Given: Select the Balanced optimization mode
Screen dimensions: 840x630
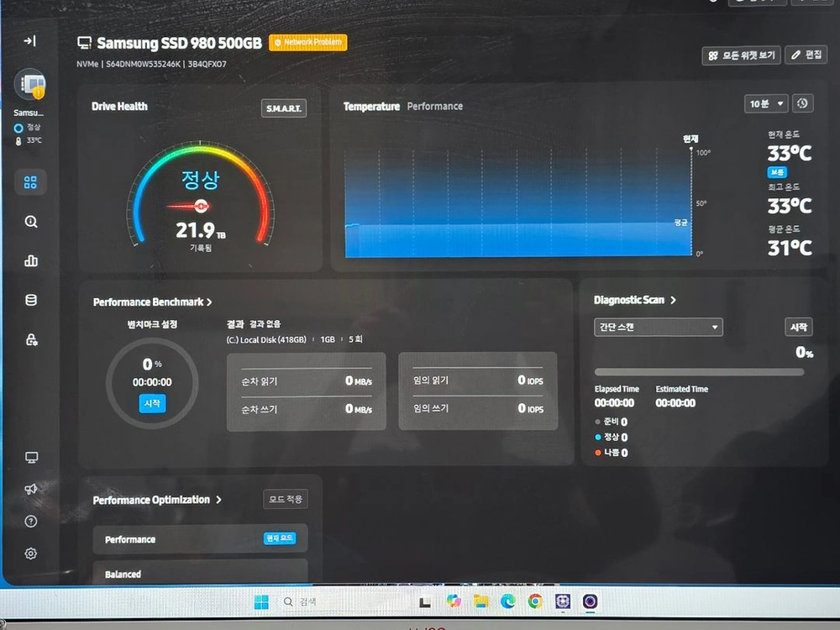Looking at the screenshot, I should (201, 571).
